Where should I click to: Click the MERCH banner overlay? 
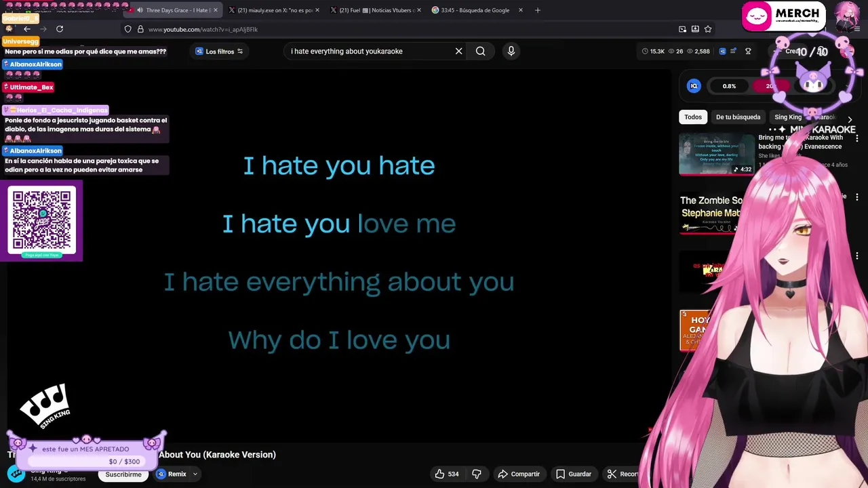click(783, 16)
